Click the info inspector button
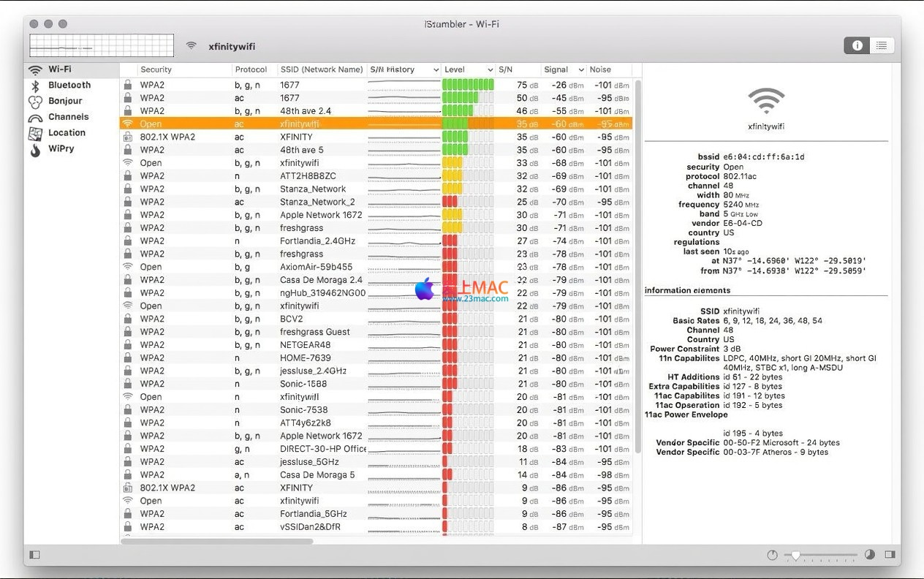This screenshot has width=924, height=579. (857, 45)
